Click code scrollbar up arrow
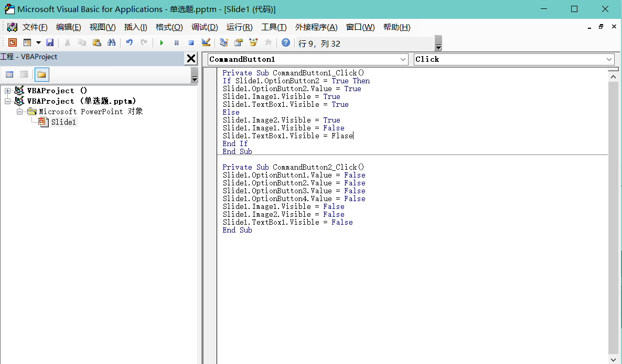This screenshot has height=364, width=622. [613, 77]
